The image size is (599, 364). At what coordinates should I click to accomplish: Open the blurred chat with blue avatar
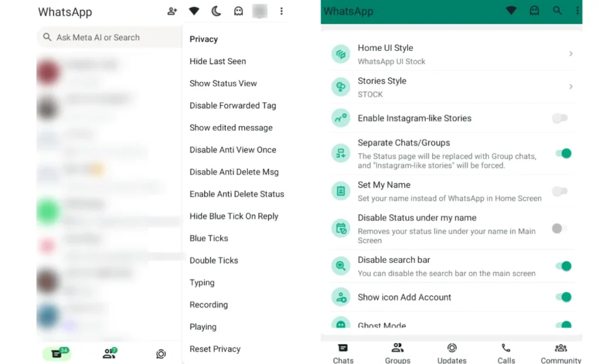[109, 316]
